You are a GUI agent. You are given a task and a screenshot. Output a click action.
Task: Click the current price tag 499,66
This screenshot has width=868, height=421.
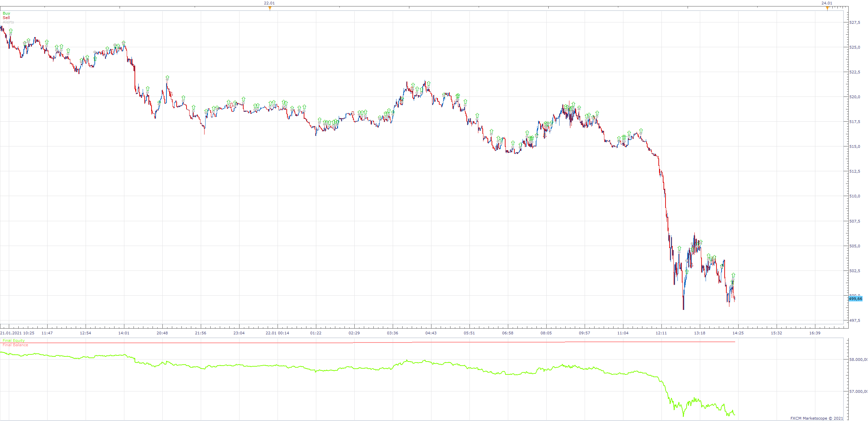(855, 299)
